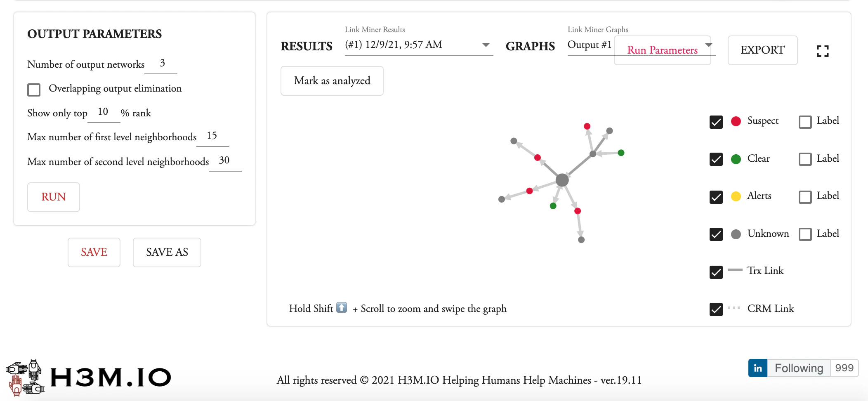Toggle the CRM Link checkbox
The height and width of the screenshot is (401, 868).
pyautogui.click(x=716, y=309)
